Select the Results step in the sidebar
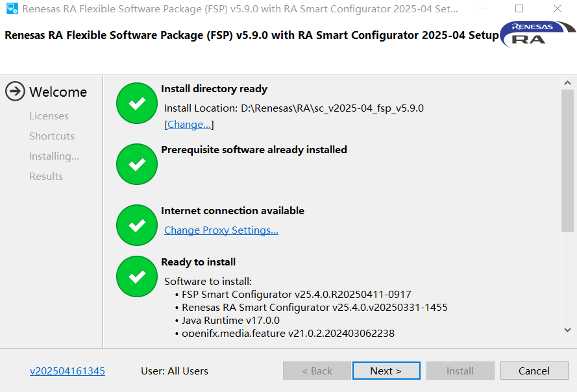This screenshot has height=392, width=577. tap(46, 177)
